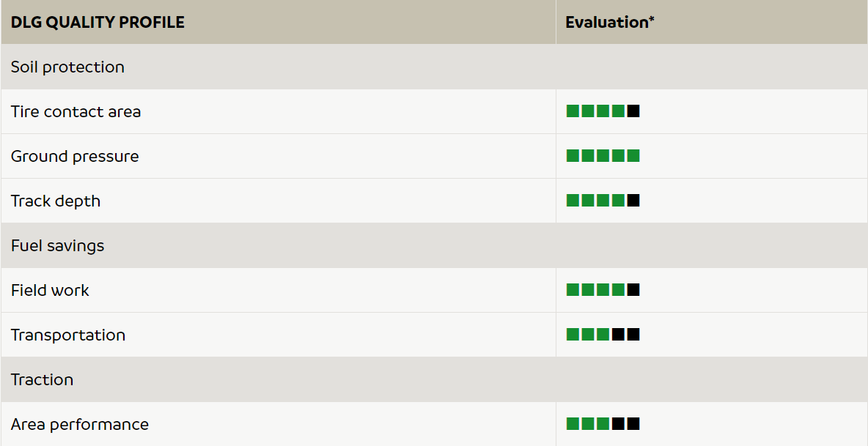Click the Tire contact area rating squares
Screen dimensions: 868x446
[603, 111]
